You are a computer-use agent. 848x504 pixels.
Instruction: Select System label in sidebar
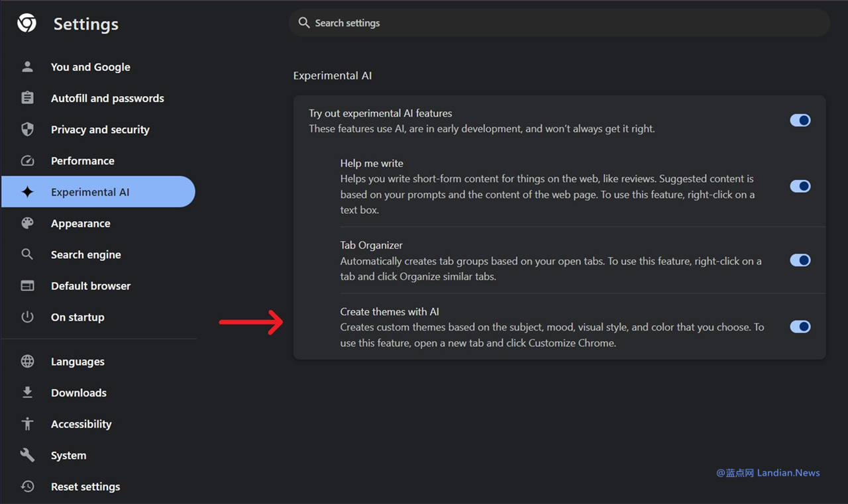[x=69, y=456]
